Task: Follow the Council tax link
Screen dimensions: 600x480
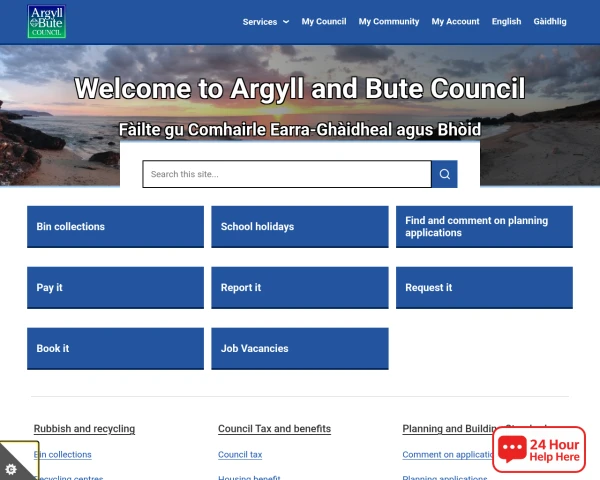Action: tap(240, 455)
